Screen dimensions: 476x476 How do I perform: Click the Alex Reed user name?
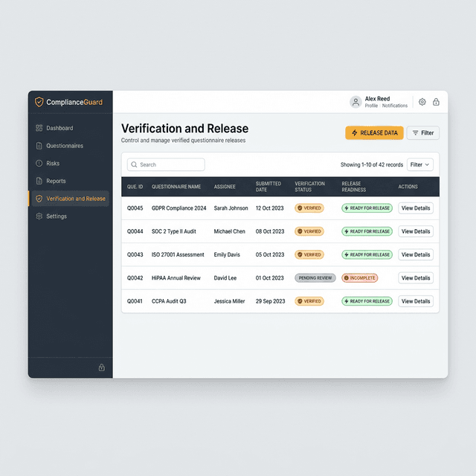click(377, 99)
